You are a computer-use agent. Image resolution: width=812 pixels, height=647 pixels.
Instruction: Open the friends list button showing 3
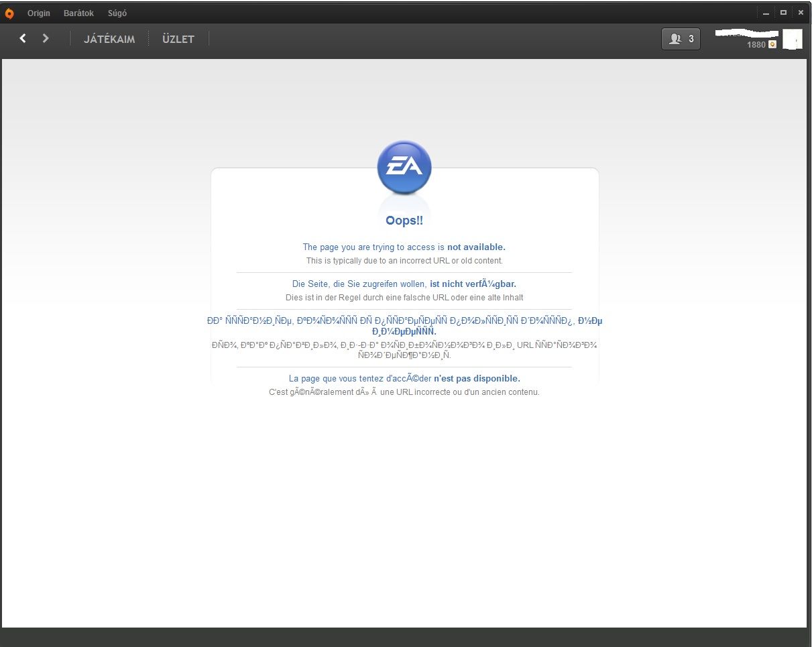[x=681, y=39]
